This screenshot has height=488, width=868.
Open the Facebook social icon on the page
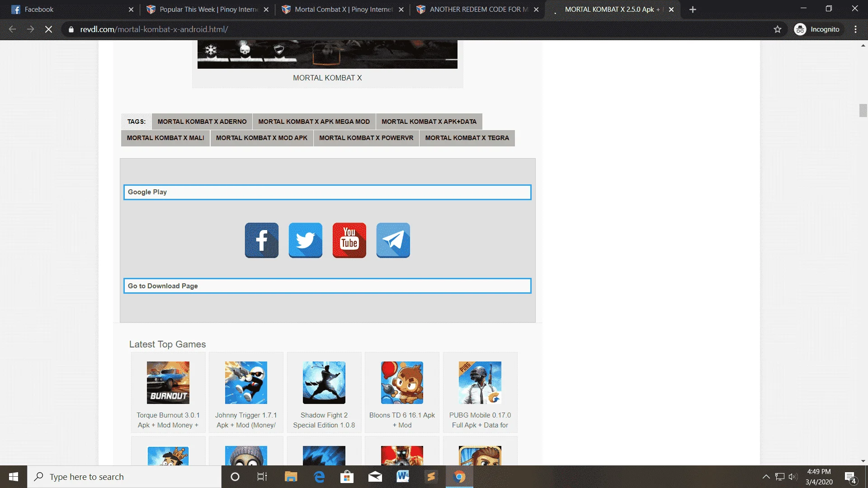coord(262,240)
